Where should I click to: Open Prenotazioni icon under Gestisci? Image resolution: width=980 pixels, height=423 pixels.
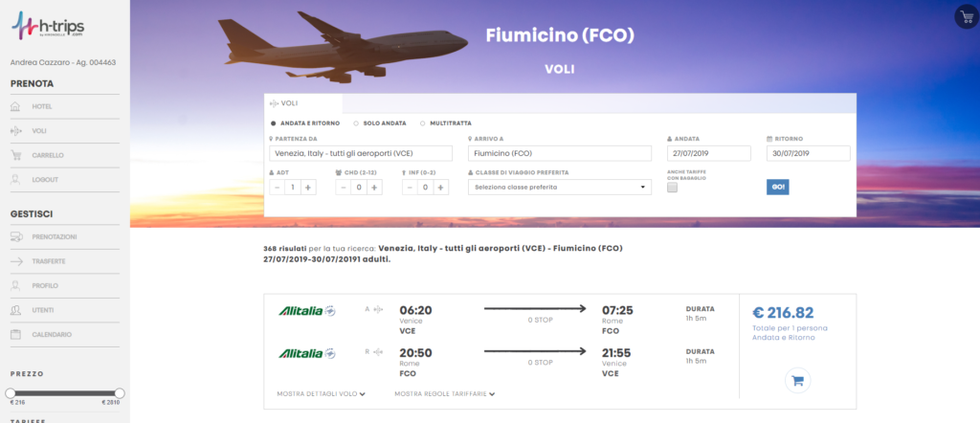[x=17, y=236]
